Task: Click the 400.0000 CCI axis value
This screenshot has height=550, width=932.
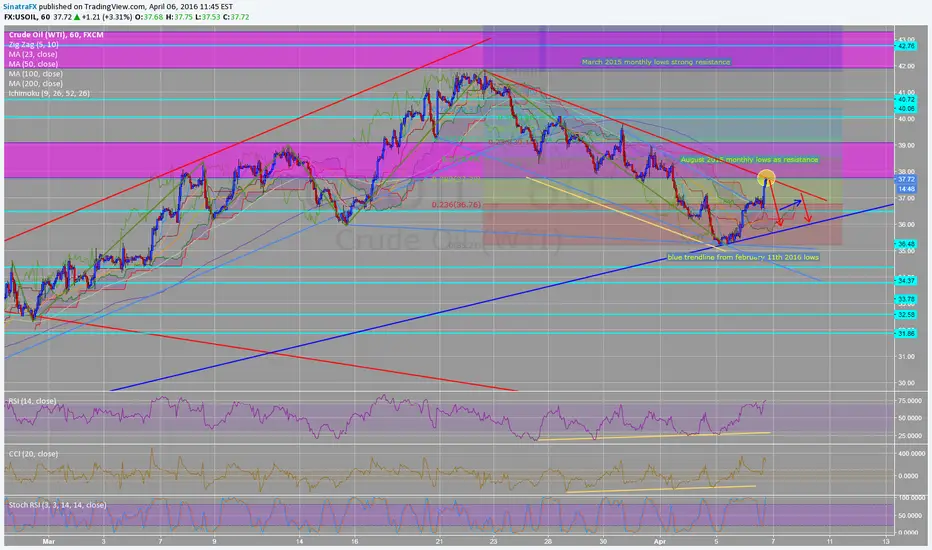Action: pos(910,454)
